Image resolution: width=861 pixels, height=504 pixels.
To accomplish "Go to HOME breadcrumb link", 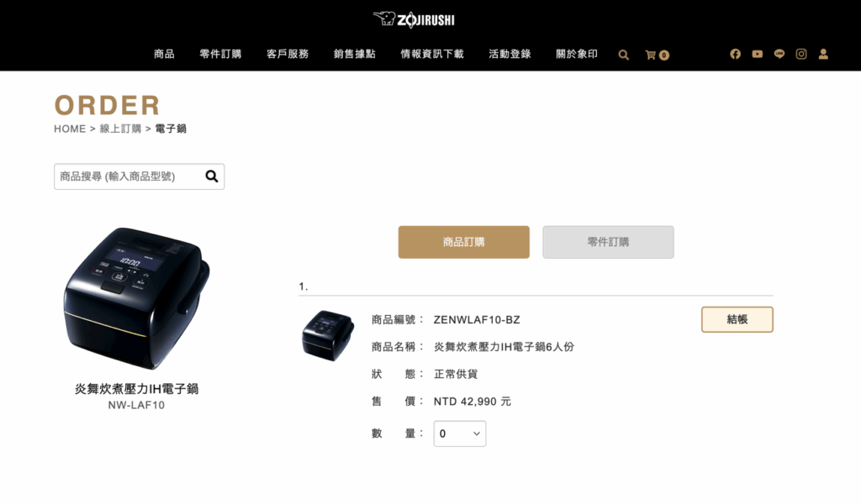I will point(70,129).
